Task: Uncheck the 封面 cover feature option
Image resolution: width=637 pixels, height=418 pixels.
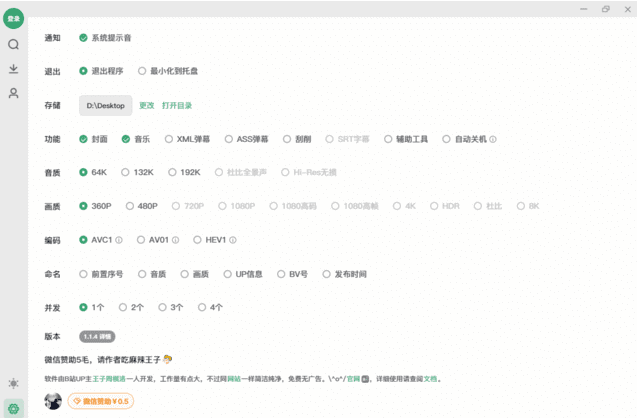Action: 84,140
